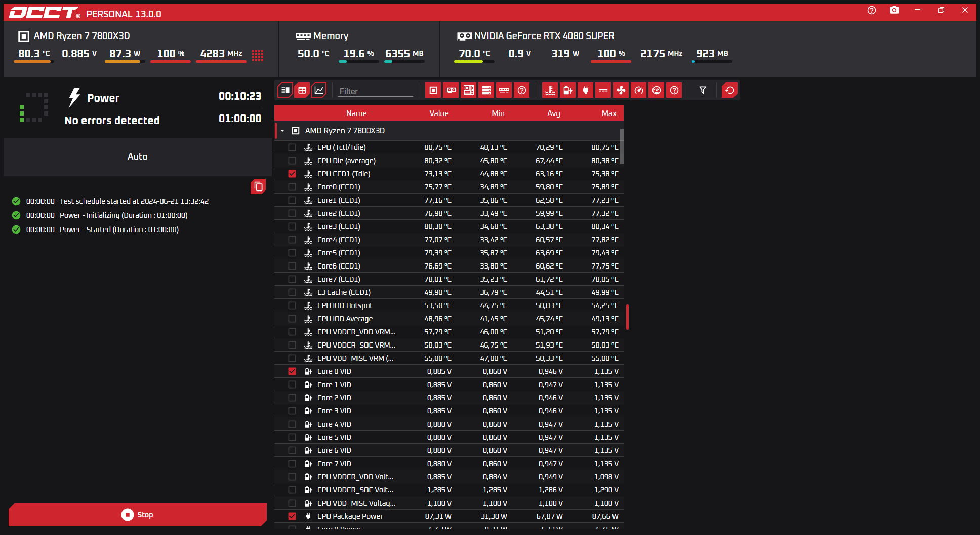Click the 87.3 W CPU power readout

click(x=125, y=54)
